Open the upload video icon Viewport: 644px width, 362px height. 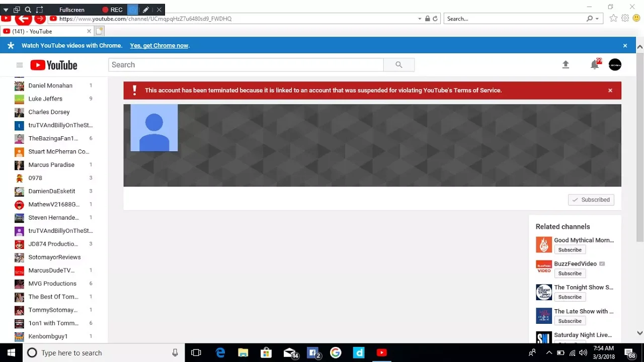coord(566,64)
